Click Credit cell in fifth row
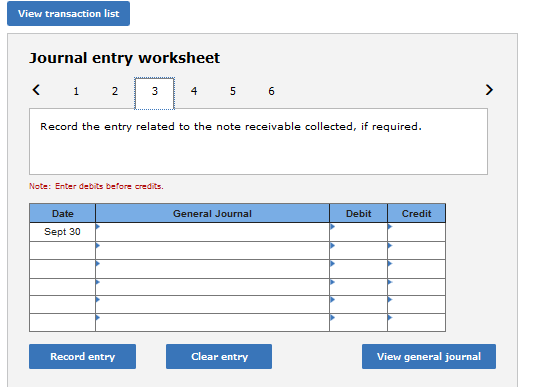The image size is (542, 387). [x=417, y=305]
